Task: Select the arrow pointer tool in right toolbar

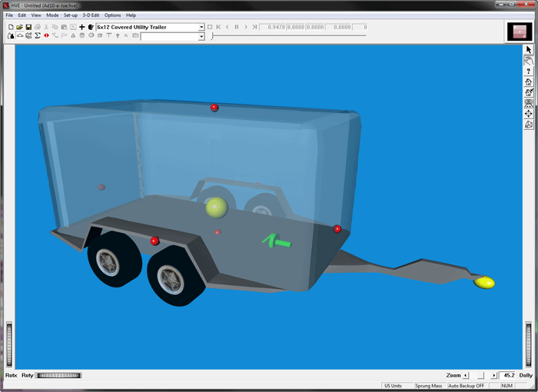Action: (529, 49)
